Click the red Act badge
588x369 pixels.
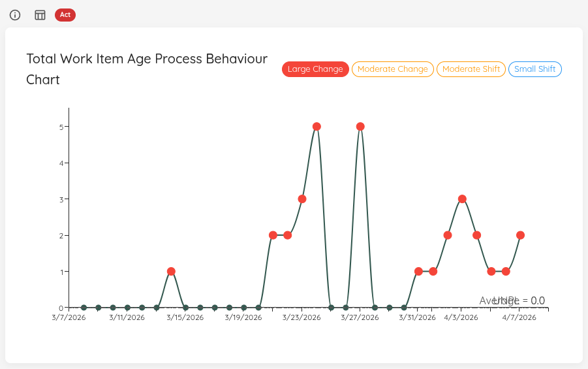tap(65, 14)
